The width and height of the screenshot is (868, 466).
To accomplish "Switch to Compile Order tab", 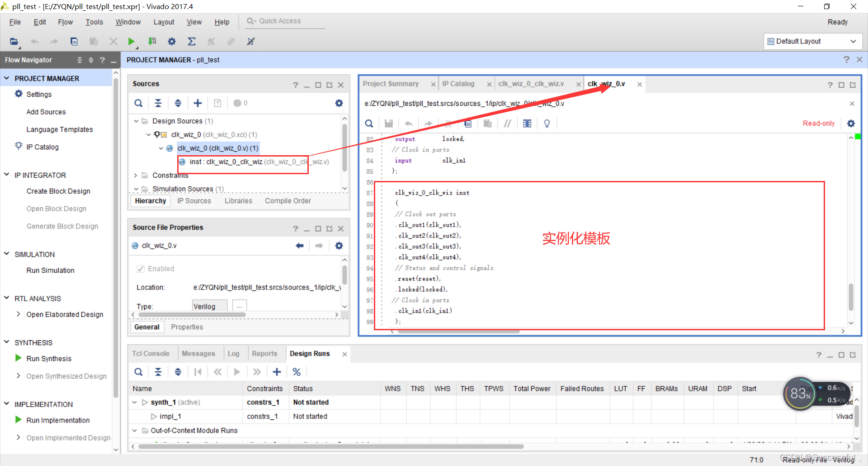I will [288, 201].
